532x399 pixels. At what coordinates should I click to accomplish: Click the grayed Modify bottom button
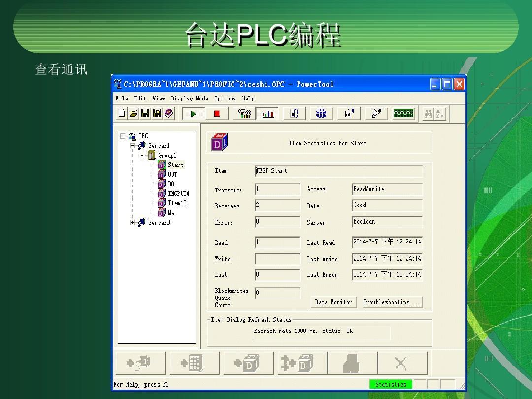[x=352, y=363]
